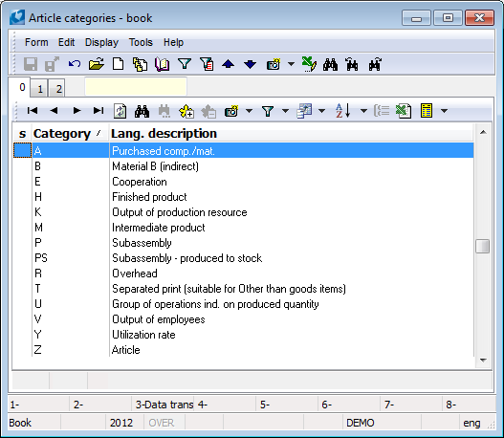
Task: Select the Cooperation row
Action: 243,182
